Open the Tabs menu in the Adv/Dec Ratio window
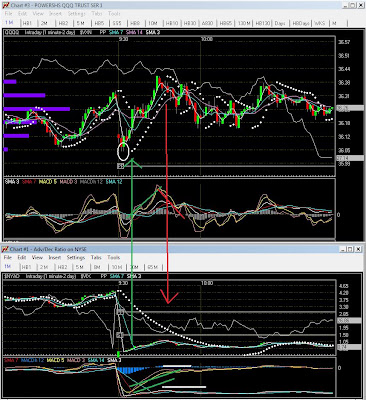Image resolution: width=366 pixels, height=400 pixels. 96,258
